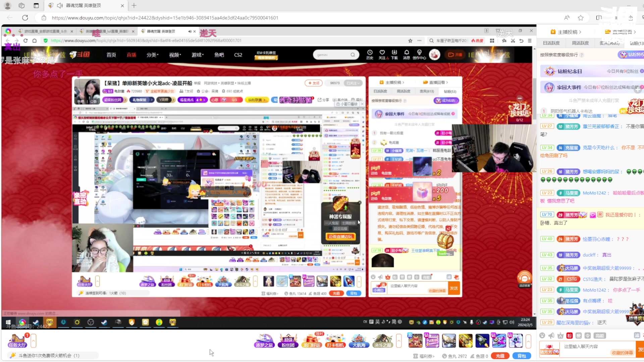
Task: Open a new Edge tab
Action: pyautogui.click(x=134, y=5)
